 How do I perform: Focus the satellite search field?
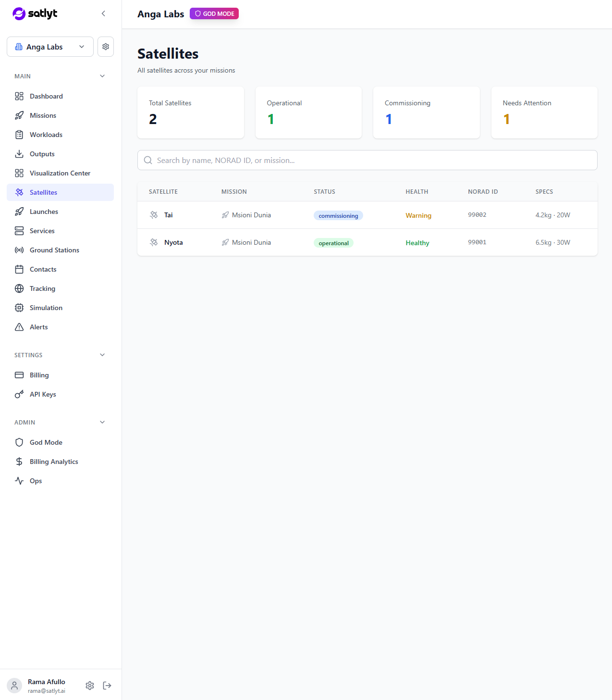[x=367, y=160]
